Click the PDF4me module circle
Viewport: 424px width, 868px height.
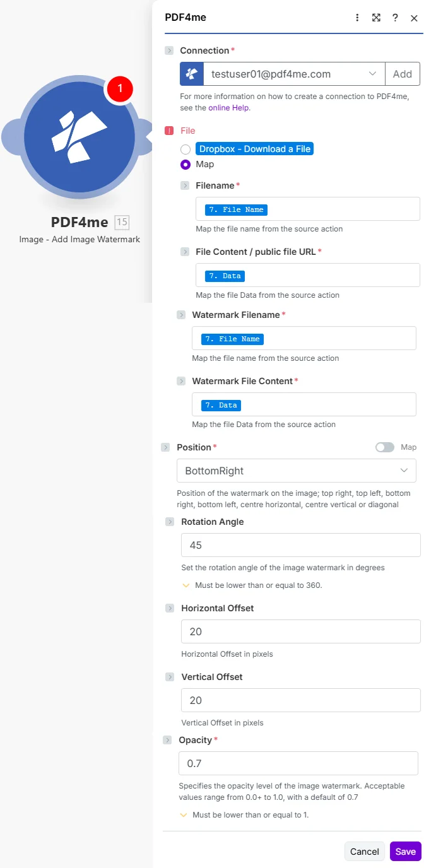pyautogui.click(x=79, y=138)
